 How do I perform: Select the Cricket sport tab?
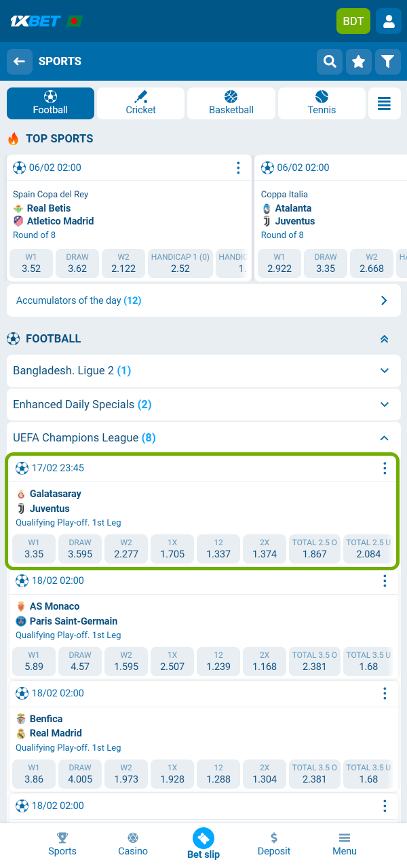140,103
